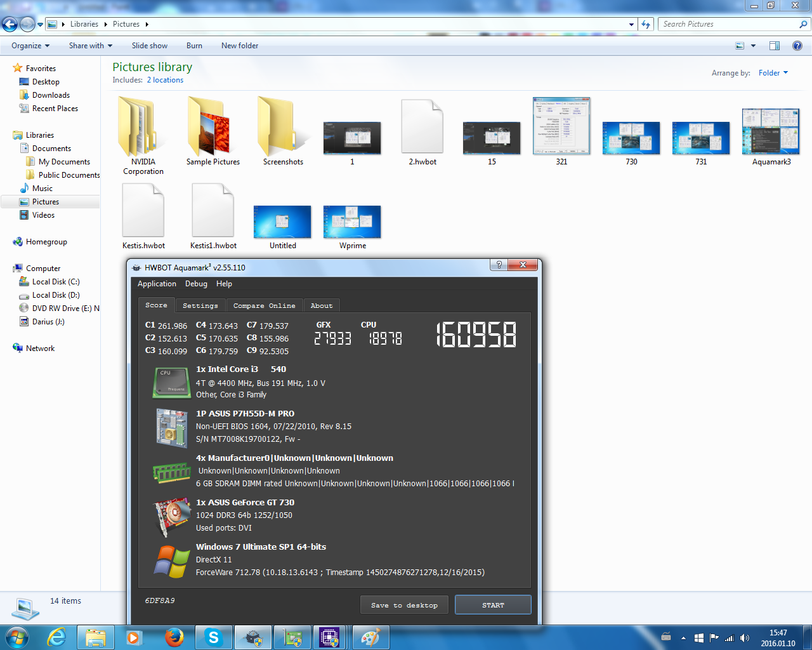The image size is (812, 650).
Task: Open Network in navigation pane
Action: tap(40, 348)
